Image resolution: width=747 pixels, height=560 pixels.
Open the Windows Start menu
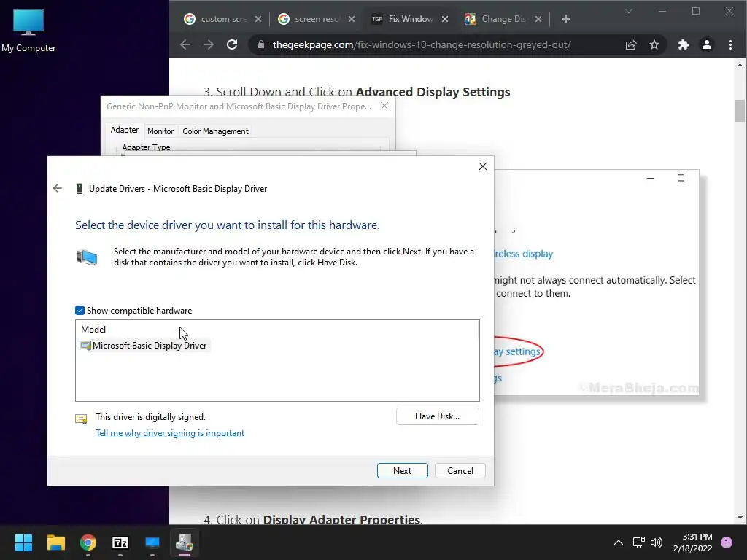pos(23,542)
